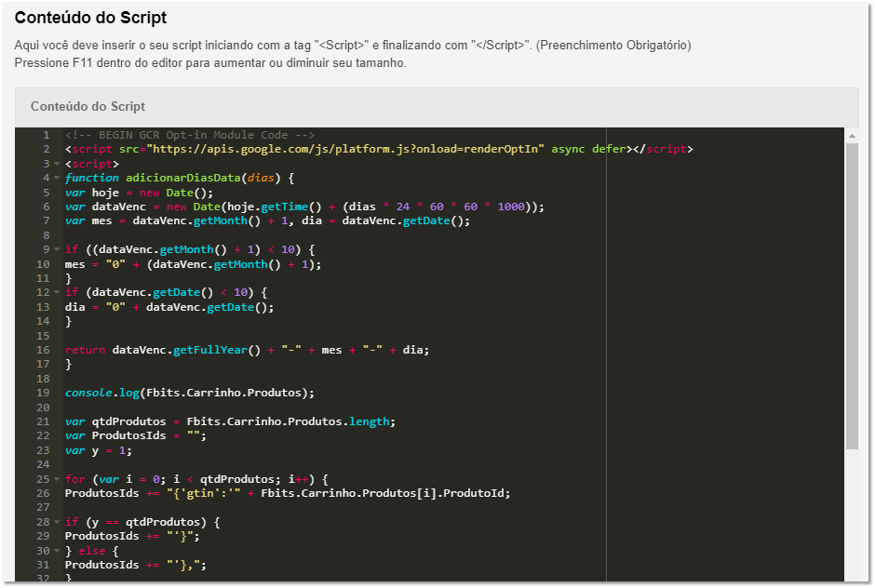
Task: Click 'ProdutosIds += "'}";' on line 29
Action: [132, 536]
